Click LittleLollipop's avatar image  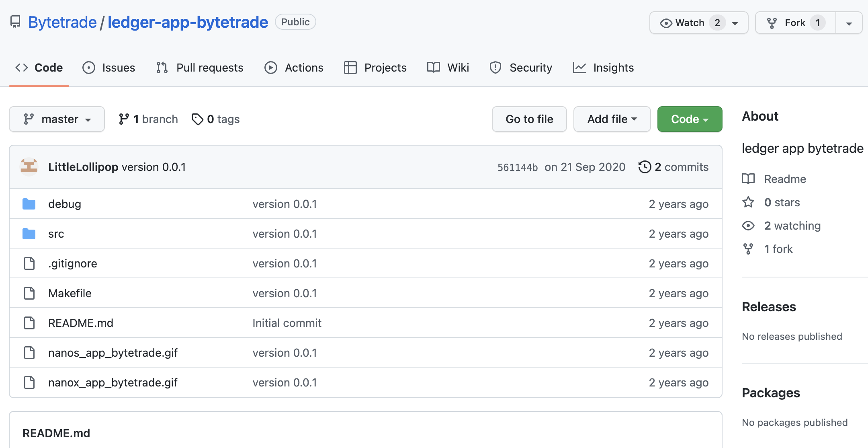[x=29, y=167]
